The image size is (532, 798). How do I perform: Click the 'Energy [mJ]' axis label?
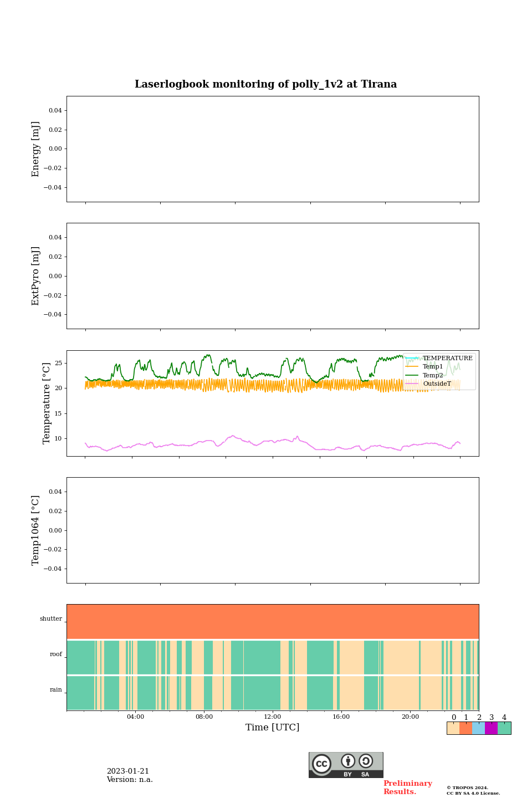coord(36,149)
